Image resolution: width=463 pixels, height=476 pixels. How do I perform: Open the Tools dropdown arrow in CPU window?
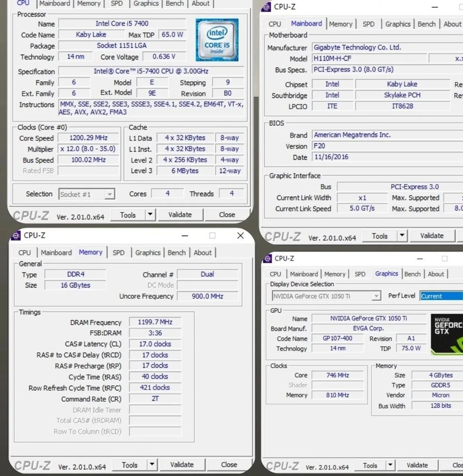150,215
